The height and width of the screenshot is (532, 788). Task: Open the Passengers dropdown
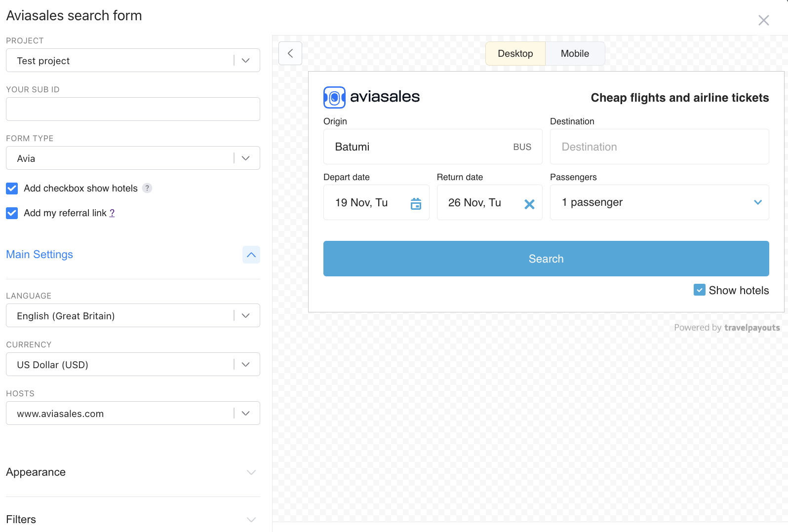[659, 202]
